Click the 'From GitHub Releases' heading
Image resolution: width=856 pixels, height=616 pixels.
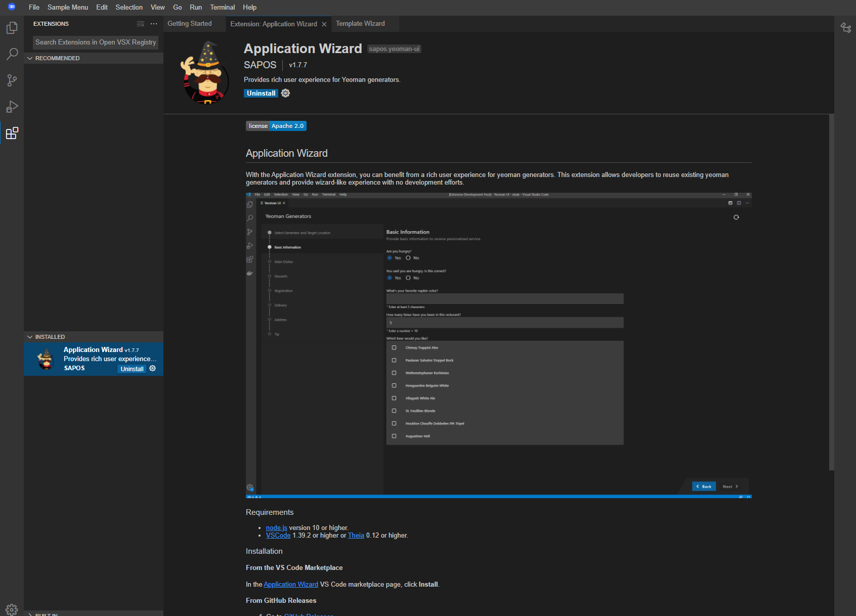pos(281,600)
